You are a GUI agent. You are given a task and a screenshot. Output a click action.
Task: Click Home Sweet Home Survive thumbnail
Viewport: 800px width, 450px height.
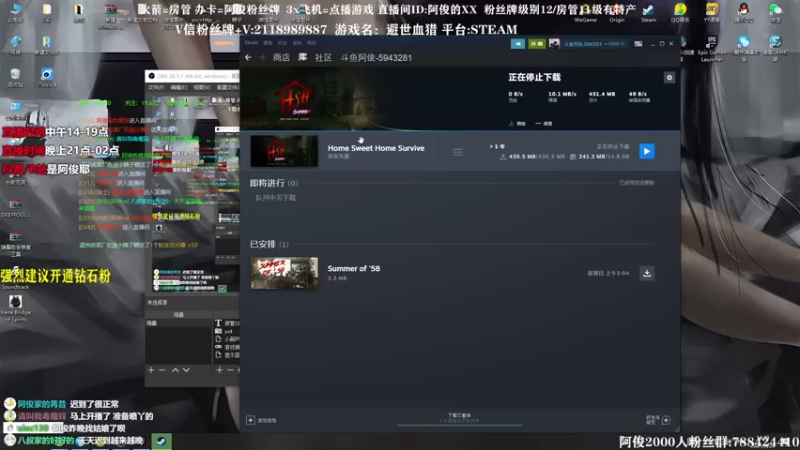pyautogui.click(x=284, y=152)
